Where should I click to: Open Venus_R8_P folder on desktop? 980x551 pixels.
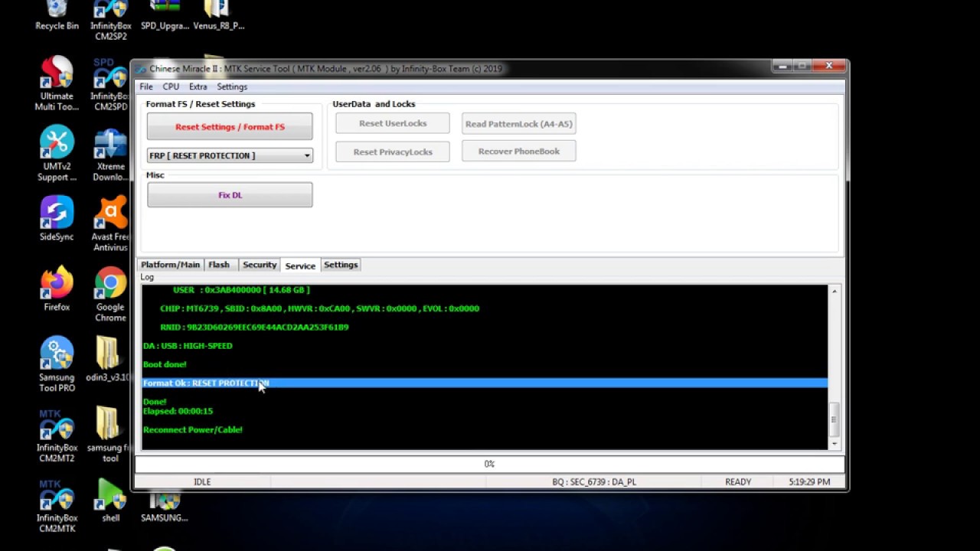pyautogui.click(x=218, y=15)
